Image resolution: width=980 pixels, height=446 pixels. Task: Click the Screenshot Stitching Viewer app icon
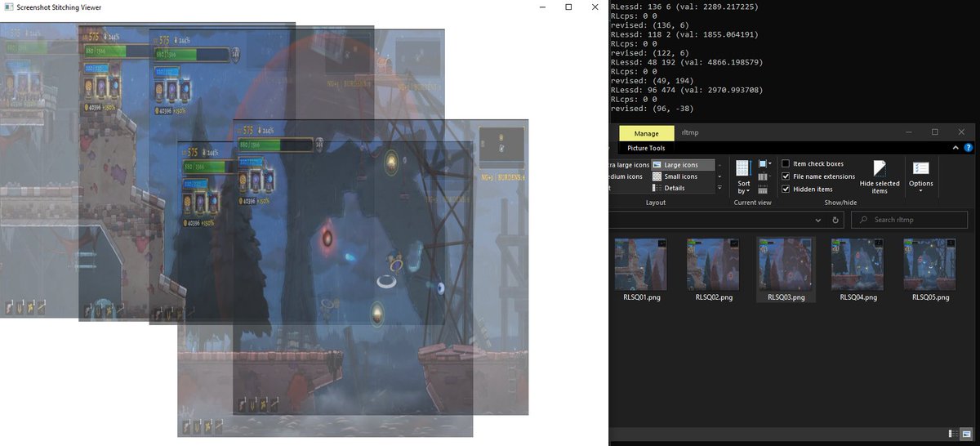coord(7,7)
